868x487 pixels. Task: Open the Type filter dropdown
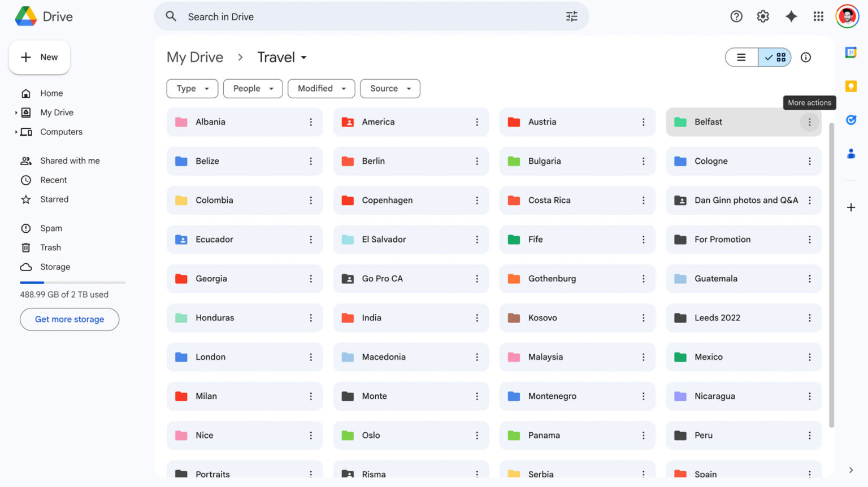point(192,89)
